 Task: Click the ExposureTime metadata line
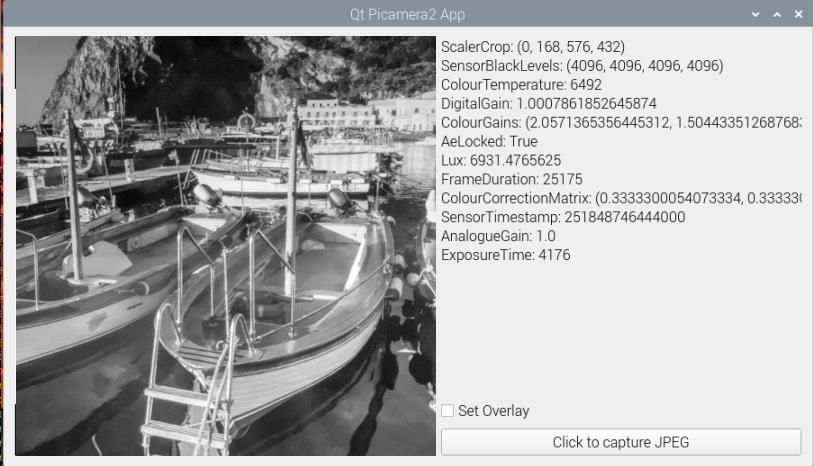[506, 255]
